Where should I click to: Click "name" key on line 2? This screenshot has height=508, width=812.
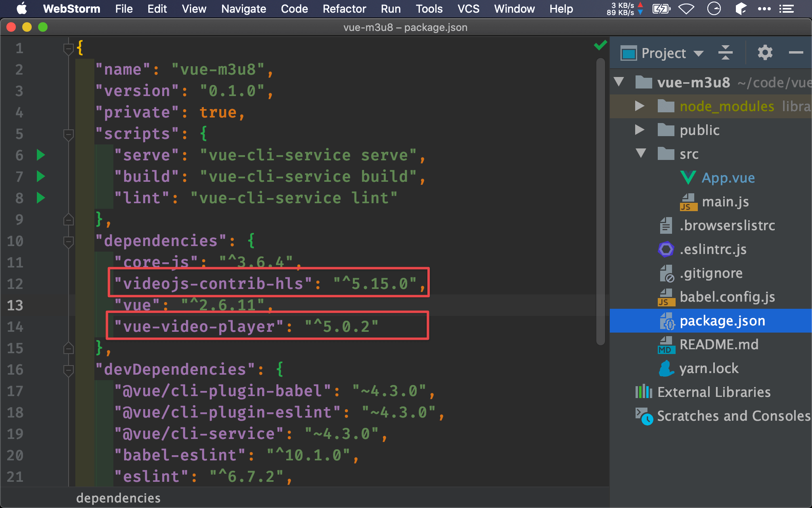tap(123, 69)
